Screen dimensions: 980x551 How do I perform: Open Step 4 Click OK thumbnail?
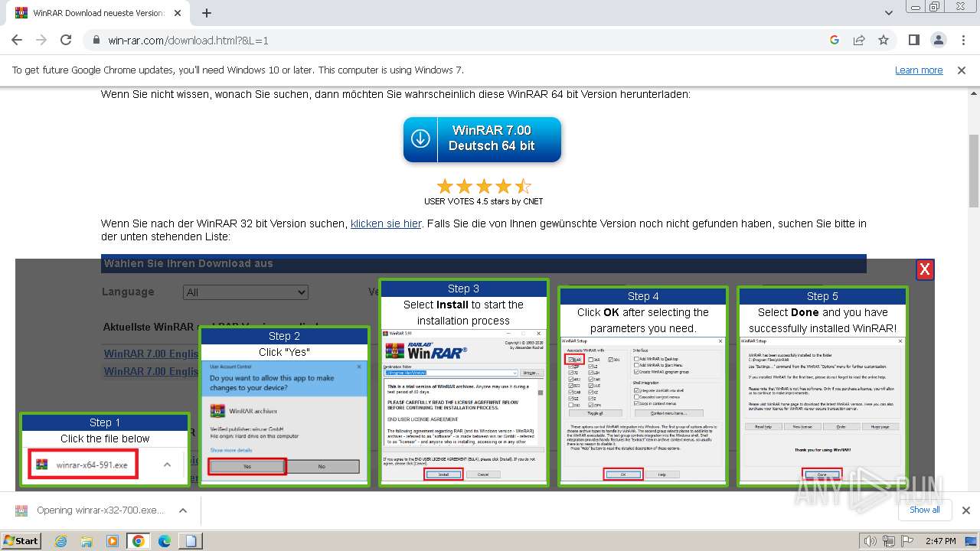pyautogui.click(x=643, y=386)
